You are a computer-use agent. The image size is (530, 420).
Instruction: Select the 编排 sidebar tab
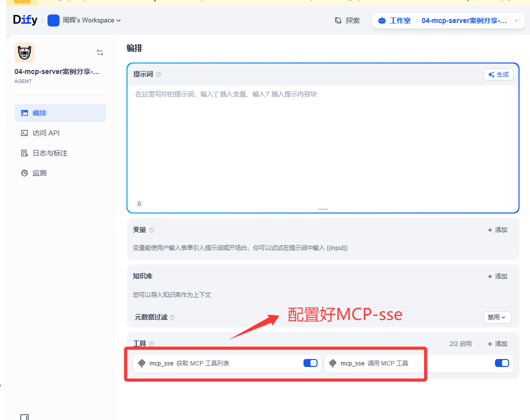[x=60, y=113]
